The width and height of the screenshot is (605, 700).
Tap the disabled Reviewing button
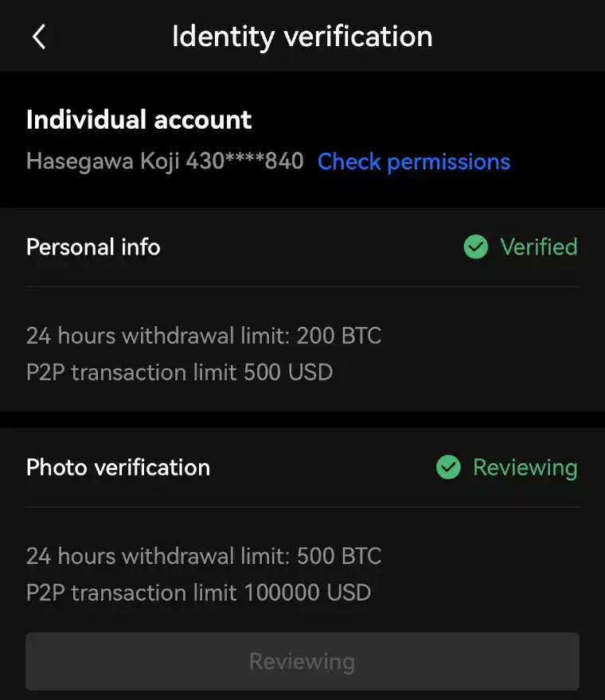[x=302, y=661]
